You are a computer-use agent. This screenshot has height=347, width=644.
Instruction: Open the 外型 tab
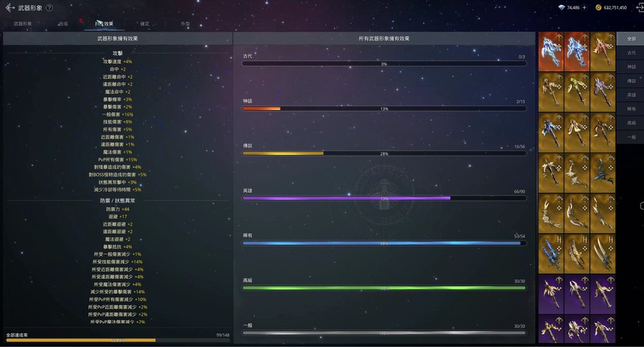point(185,24)
